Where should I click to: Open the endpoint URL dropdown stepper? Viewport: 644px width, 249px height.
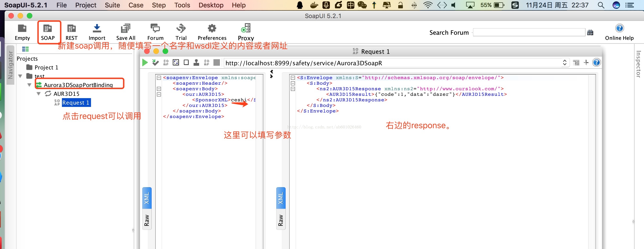565,63
